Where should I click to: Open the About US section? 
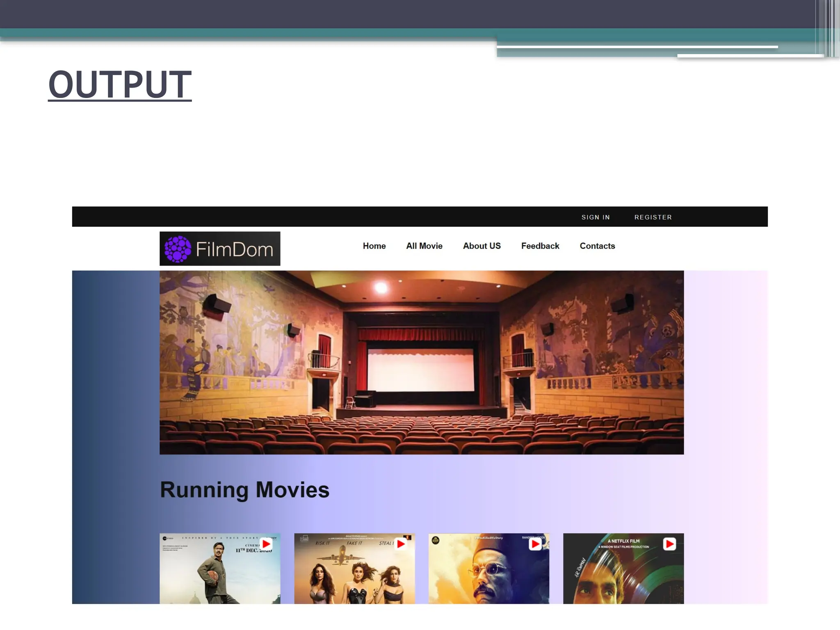pyautogui.click(x=482, y=246)
